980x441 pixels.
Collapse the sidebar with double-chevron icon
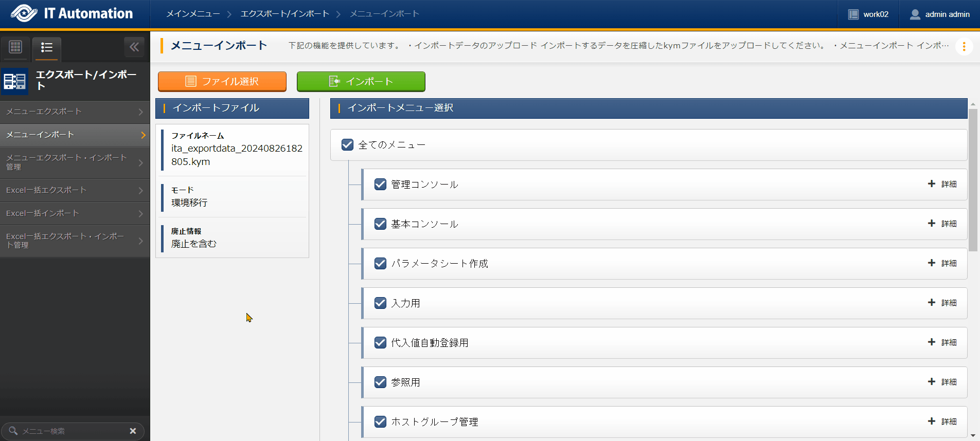coord(134,47)
